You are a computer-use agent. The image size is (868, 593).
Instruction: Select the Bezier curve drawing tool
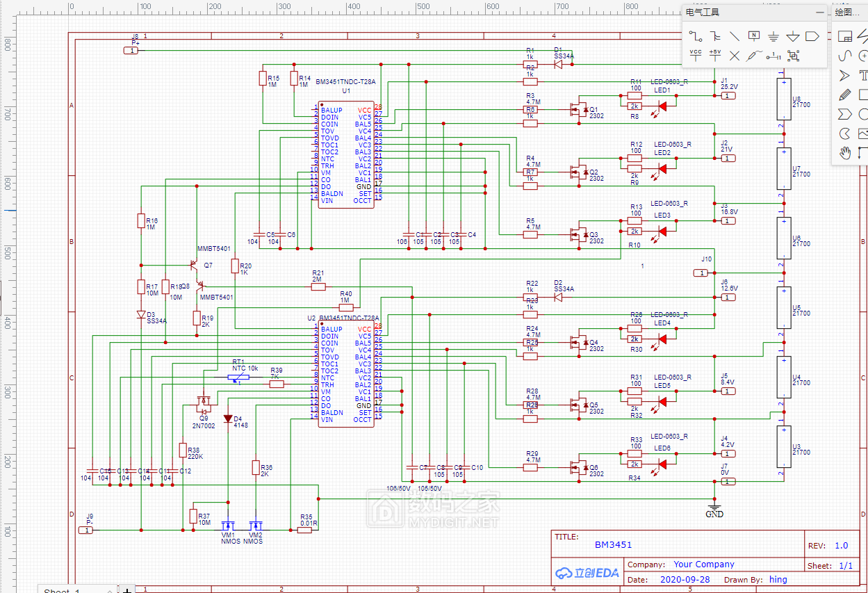[x=844, y=56]
